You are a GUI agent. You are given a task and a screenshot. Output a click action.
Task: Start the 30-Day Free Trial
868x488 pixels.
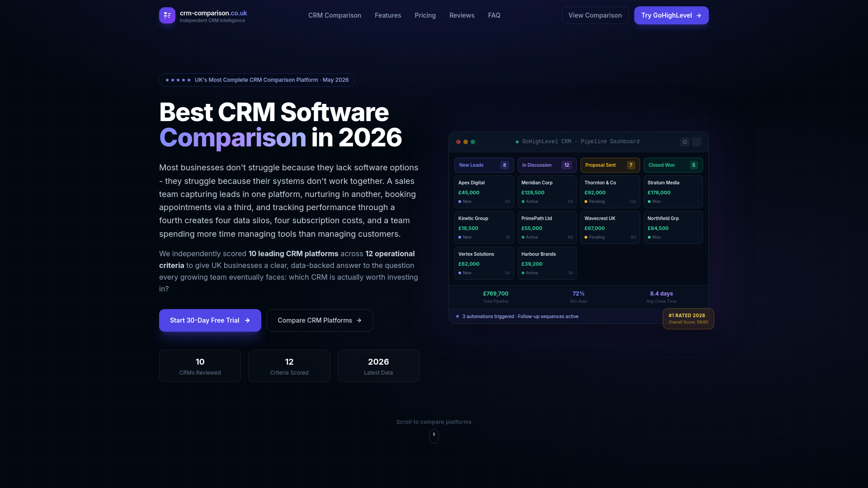[210, 320]
